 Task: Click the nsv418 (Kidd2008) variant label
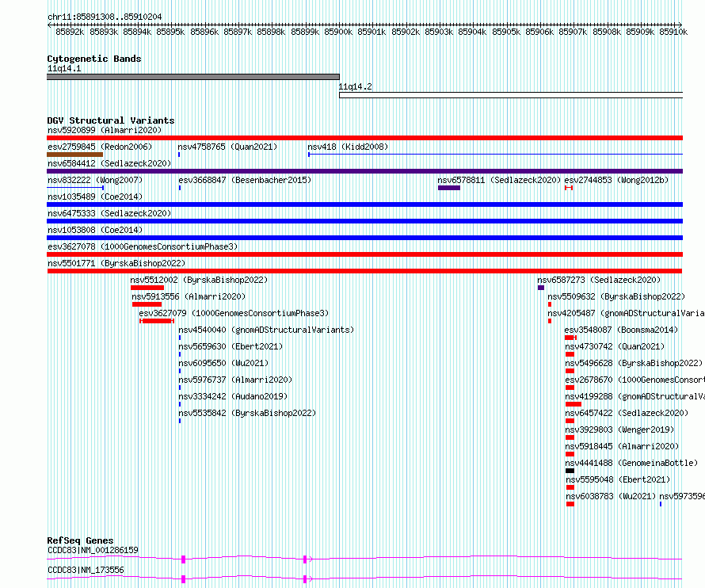click(348, 147)
